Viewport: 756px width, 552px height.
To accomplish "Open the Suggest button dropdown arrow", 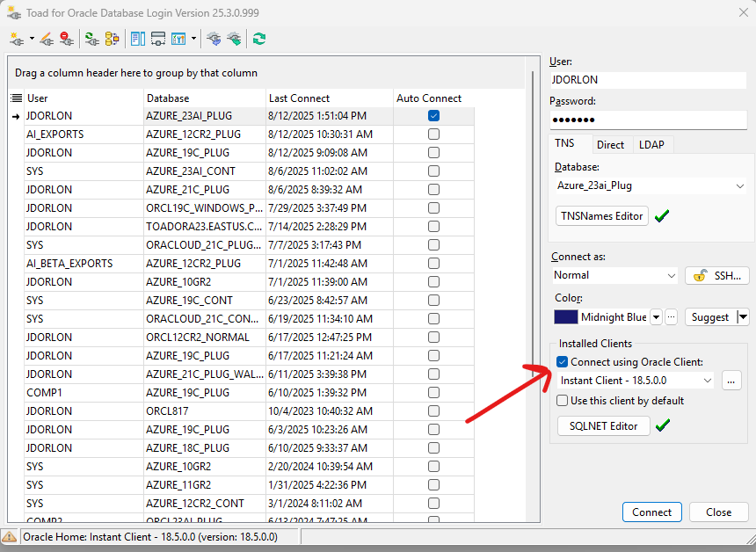I will click(x=743, y=317).
